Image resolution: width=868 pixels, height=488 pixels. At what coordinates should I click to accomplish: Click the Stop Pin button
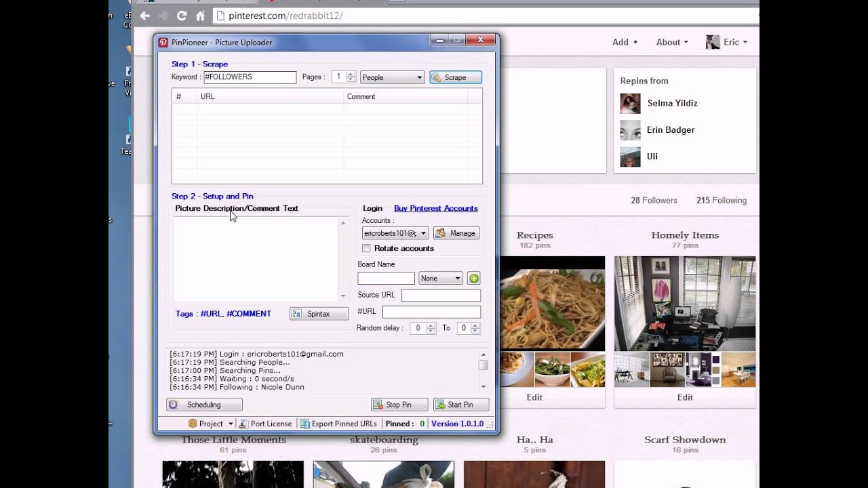(399, 405)
